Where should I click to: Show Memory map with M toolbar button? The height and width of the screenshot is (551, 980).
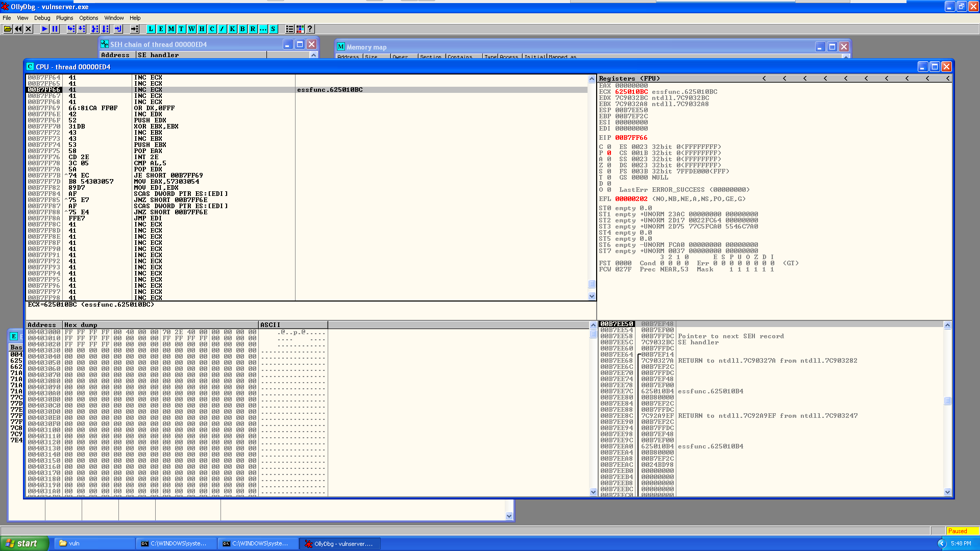pos(171,29)
